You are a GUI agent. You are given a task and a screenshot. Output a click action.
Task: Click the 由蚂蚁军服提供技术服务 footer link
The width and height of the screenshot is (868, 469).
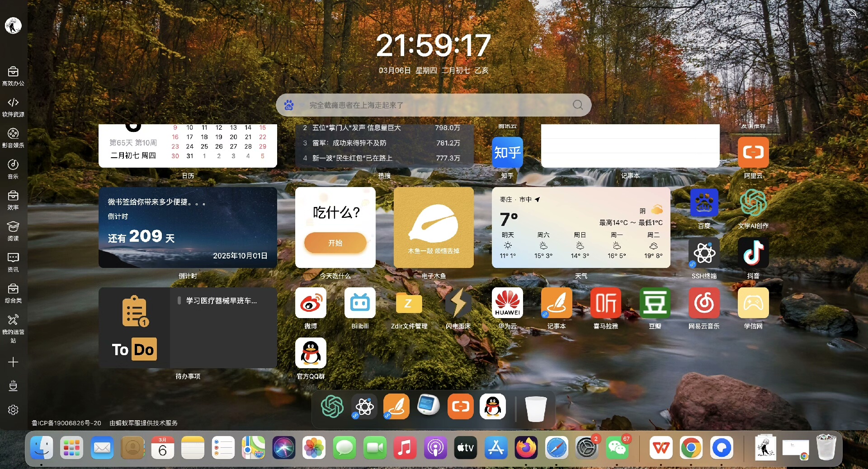pos(144,423)
